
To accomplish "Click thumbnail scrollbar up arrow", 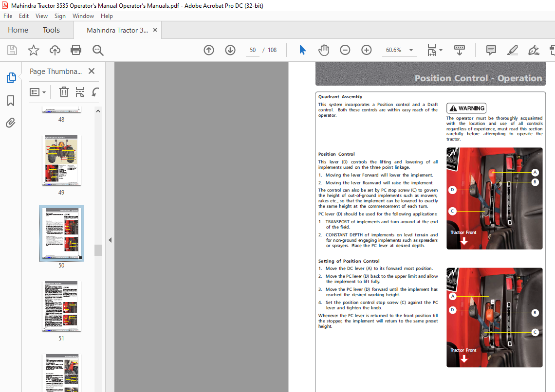I will (98, 111).
